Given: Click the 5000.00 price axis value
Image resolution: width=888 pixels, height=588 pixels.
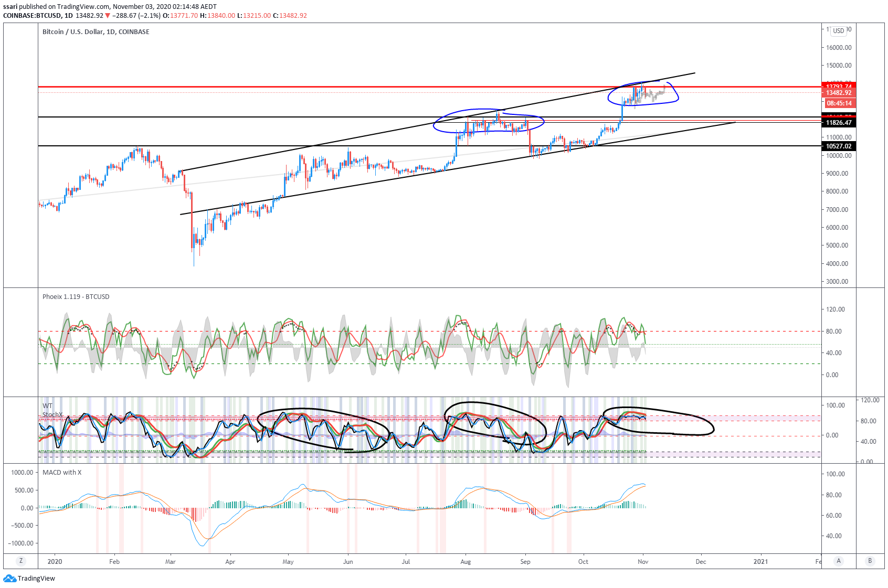Looking at the screenshot, I should point(837,245).
